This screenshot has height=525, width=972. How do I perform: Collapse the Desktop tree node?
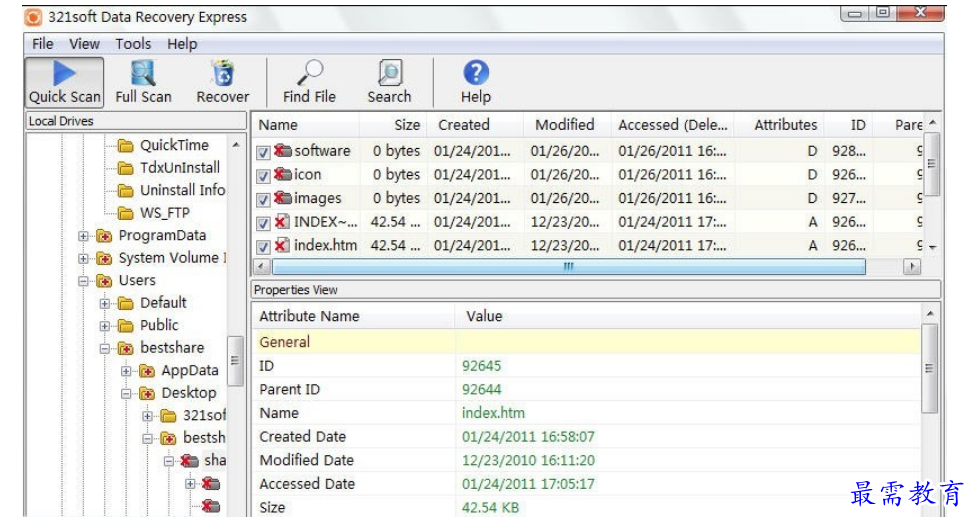[126, 394]
